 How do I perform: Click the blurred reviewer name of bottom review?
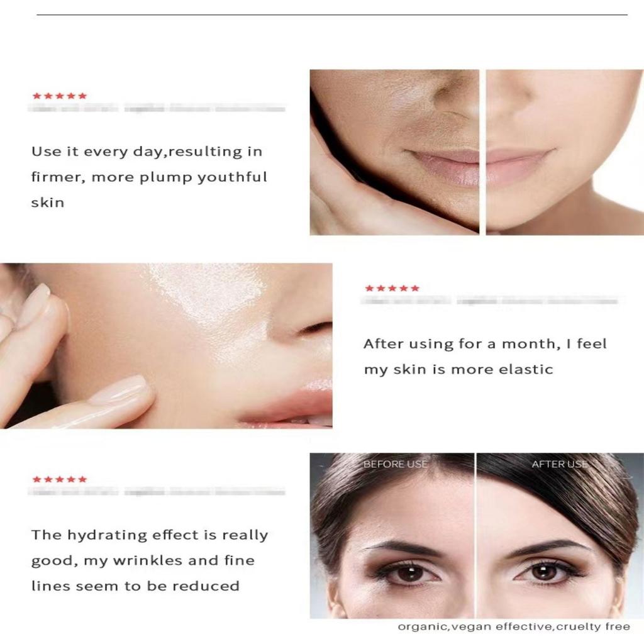tap(157, 492)
